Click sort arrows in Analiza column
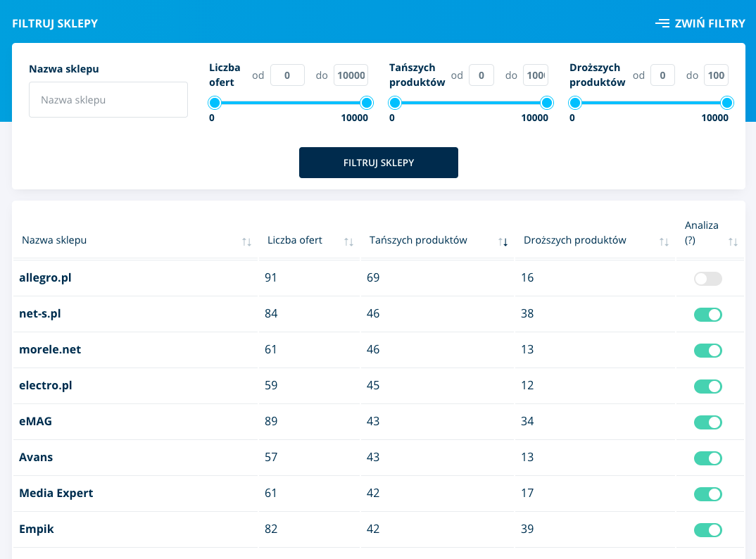 click(x=733, y=241)
